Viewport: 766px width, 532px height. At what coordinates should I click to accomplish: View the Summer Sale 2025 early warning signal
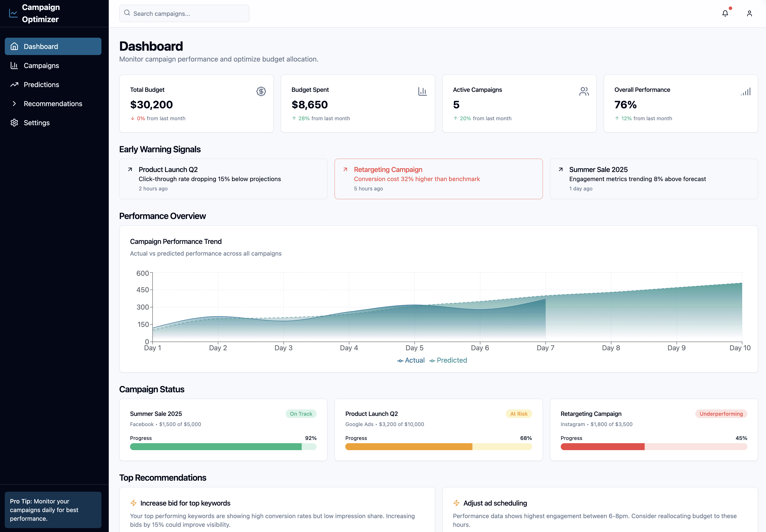point(654,179)
